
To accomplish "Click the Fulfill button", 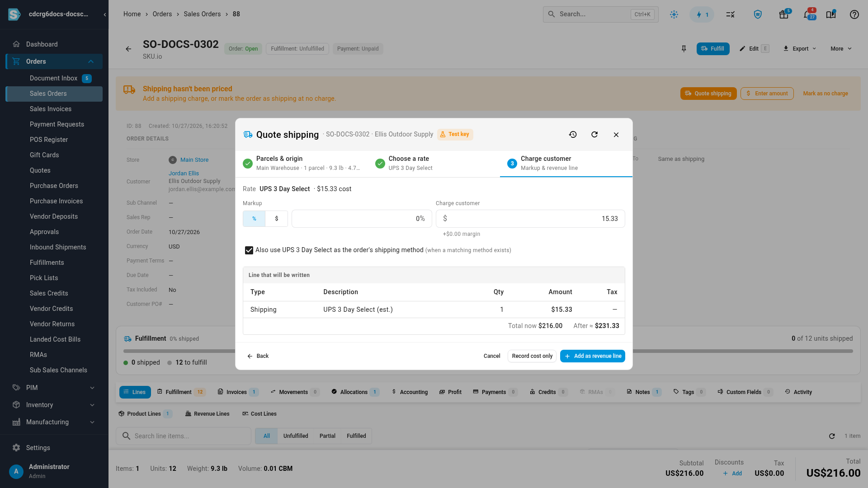I will [713, 49].
